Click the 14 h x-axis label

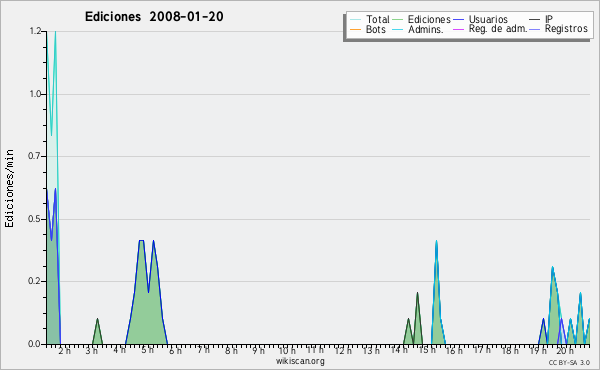399,350
